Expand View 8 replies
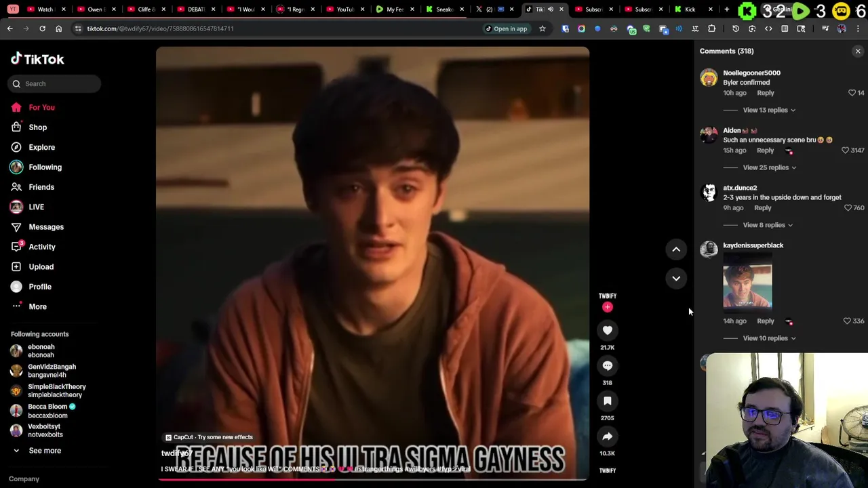 click(768, 225)
